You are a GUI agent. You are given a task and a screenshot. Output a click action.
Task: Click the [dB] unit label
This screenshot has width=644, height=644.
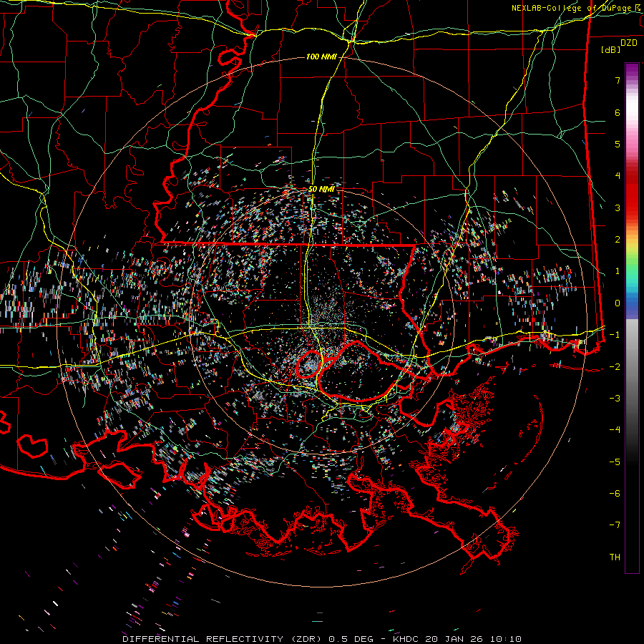(x=611, y=49)
